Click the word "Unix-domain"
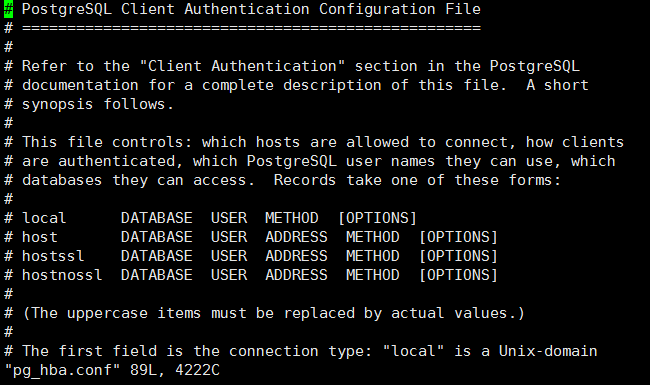The width and height of the screenshot is (650, 385). click(548, 352)
